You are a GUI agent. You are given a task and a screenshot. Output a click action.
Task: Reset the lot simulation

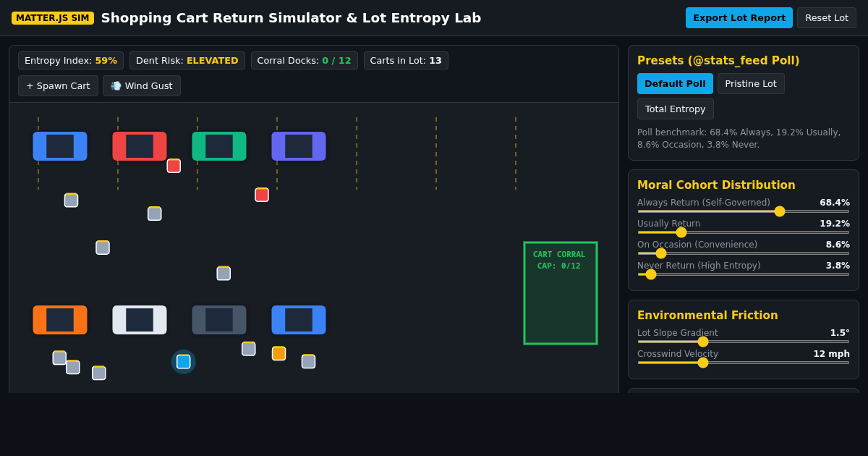click(827, 18)
